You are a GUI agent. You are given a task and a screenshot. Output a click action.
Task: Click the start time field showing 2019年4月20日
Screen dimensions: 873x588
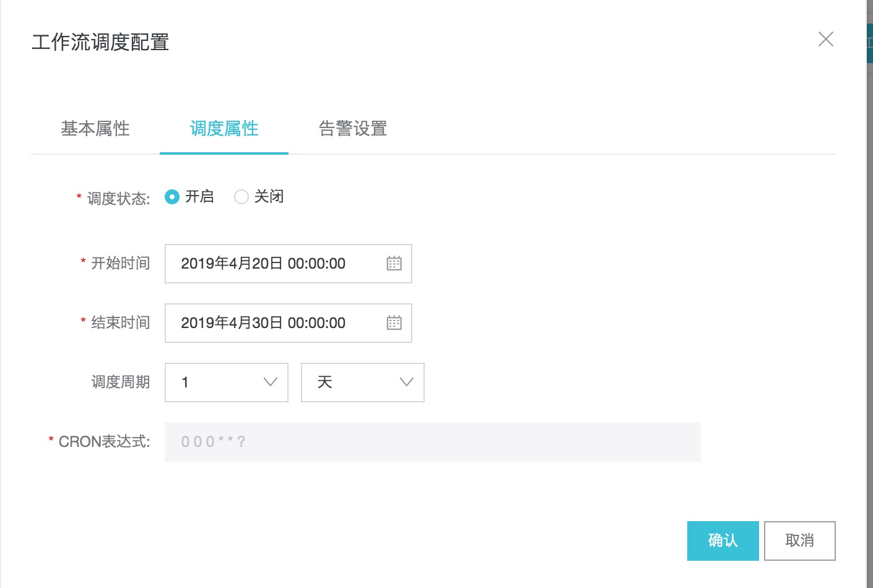point(263,264)
